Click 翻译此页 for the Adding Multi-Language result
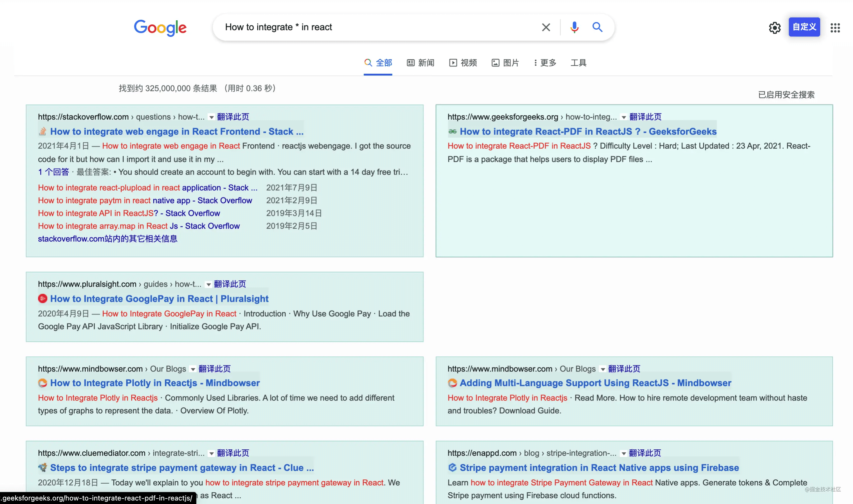This screenshot has width=853, height=504. tap(624, 369)
